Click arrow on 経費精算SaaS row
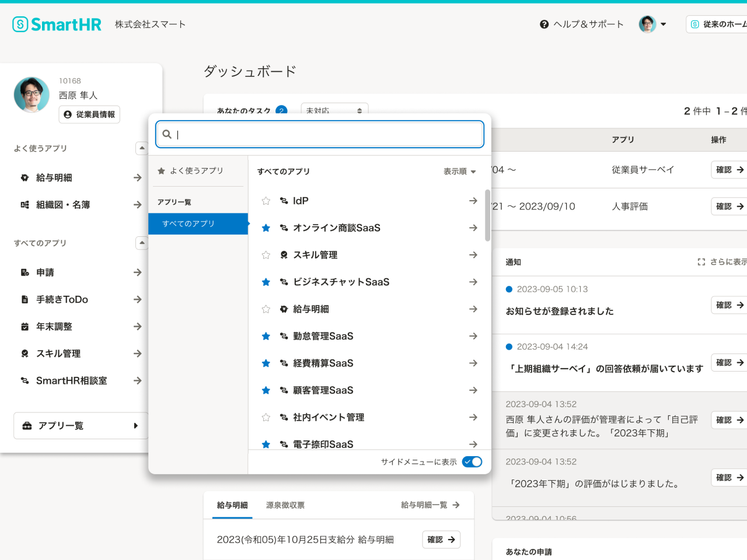The width and height of the screenshot is (747, 560). pyautogui.click(x=473, y=363)
